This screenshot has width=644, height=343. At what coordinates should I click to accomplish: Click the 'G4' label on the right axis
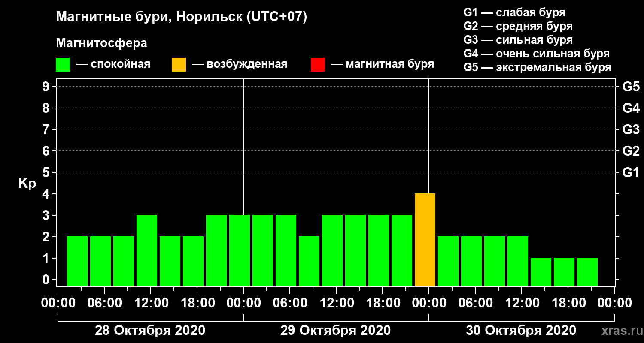631,108
